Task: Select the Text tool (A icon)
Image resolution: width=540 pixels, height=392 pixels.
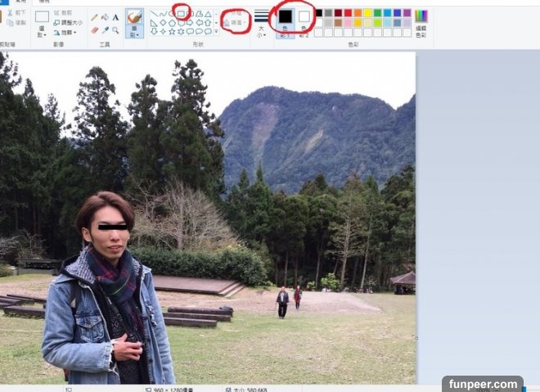Action: (115, 17)
